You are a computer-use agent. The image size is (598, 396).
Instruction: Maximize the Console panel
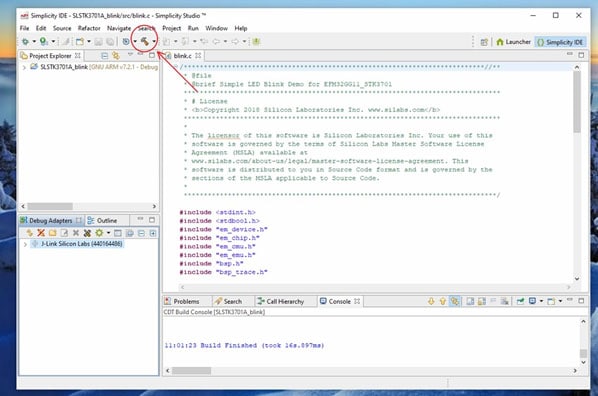pyautogui.click(x=581, y=301)
